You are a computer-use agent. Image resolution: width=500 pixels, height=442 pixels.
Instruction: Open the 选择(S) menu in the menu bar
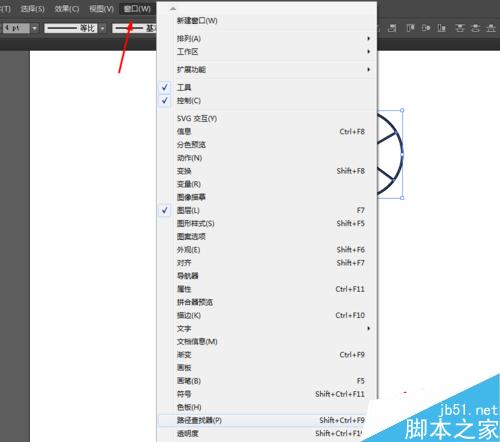point(32,9)
